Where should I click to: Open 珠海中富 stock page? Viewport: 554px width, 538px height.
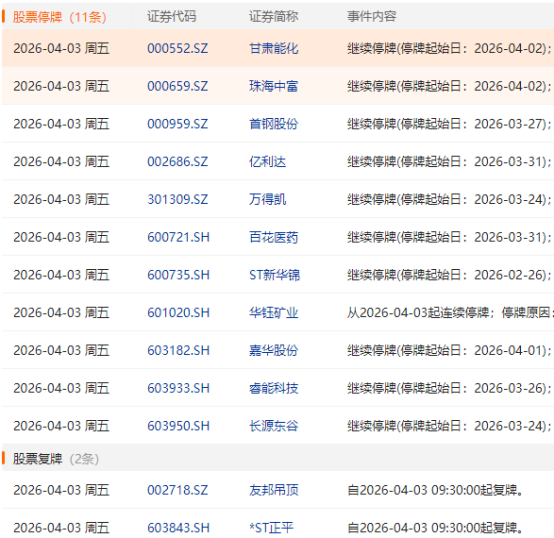pyautogui.click(x=273, y=86)
